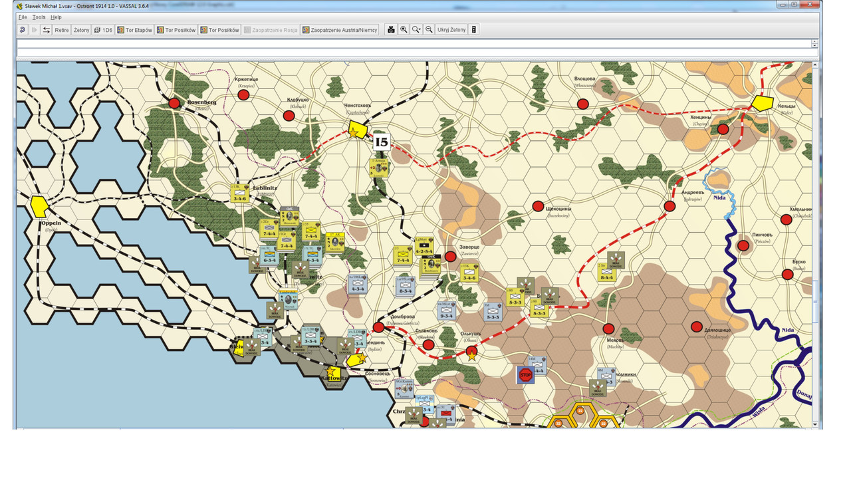This screenshot has width=851, height=504.
Task: Click the red town dot at Щекоцины
Action: tap(539, 206)
